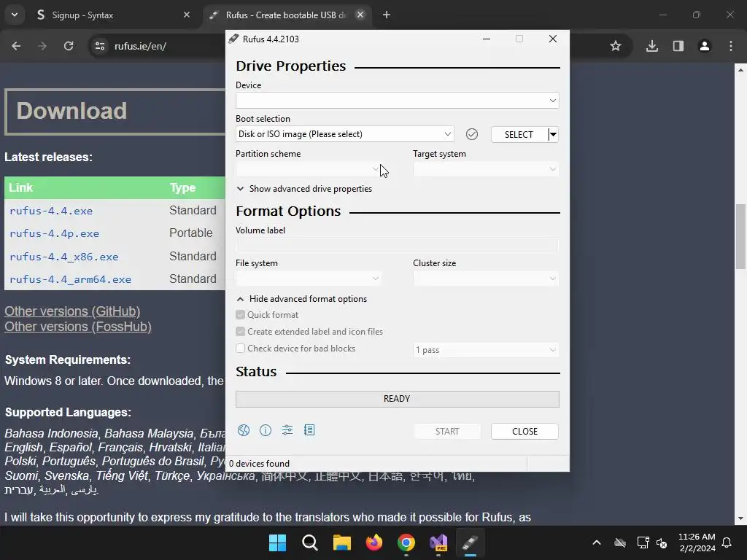
Task: Open Chrome three-dot menu
Action: pyautogui.click(x=731, y=46)
